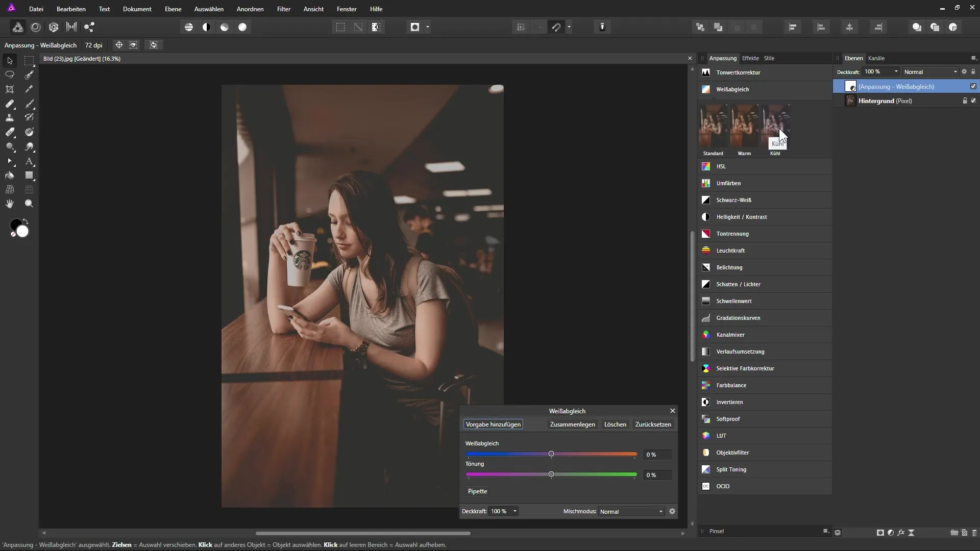This screenshot has width=980, height=551.
Task: Open Weißabgleich dialog blend options gear
Action: coord(672,511)
